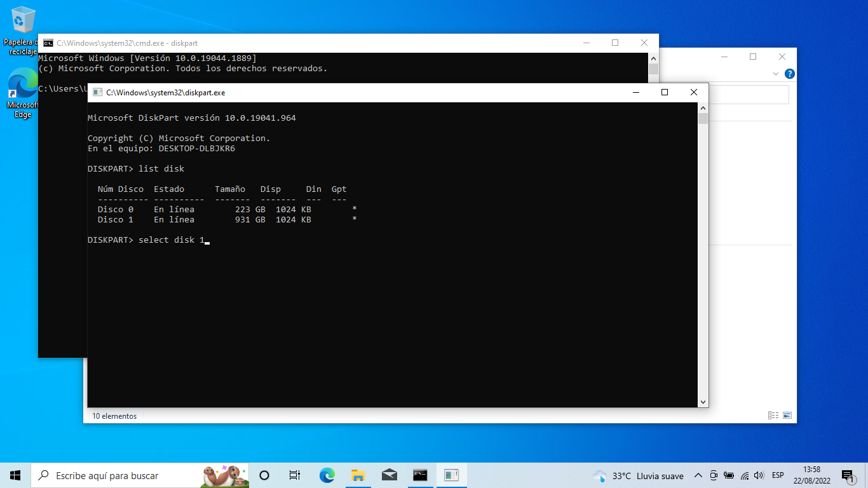Viewport: 868px width, 488px height.
Task: Expand the Explorer ribbon chevron
Action: pyautogui.click(x=776, y=74)
